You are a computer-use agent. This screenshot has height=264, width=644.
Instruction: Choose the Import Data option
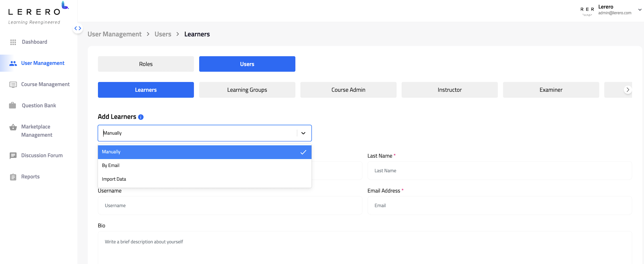pyautogui.click(x=204, y=179)
